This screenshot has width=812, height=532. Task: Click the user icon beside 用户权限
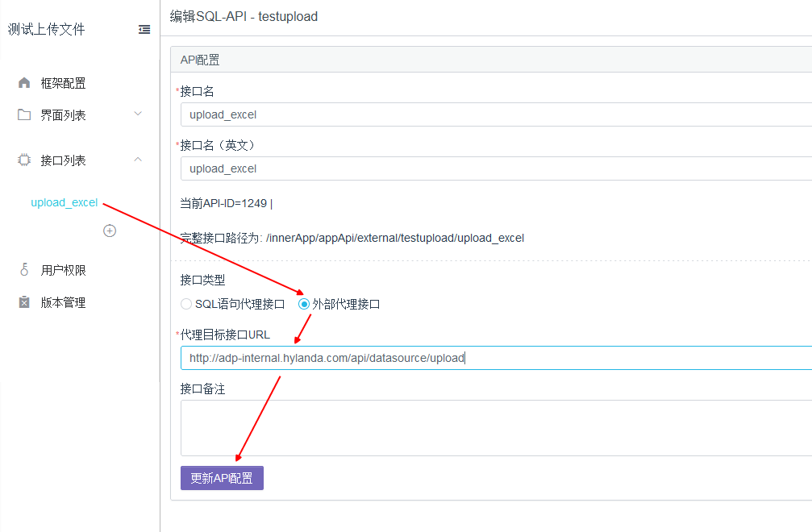[x=24, y=271]
